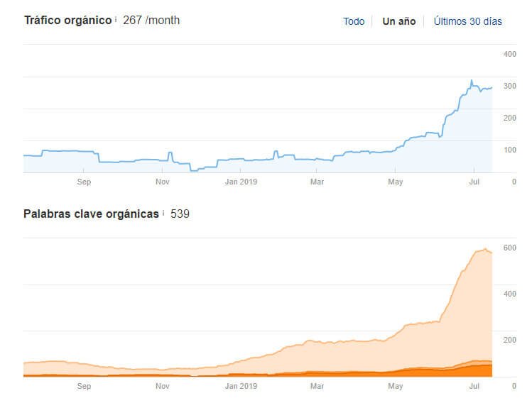
Task: Click the May label under the traffic chart
Action: coord(396,182)
